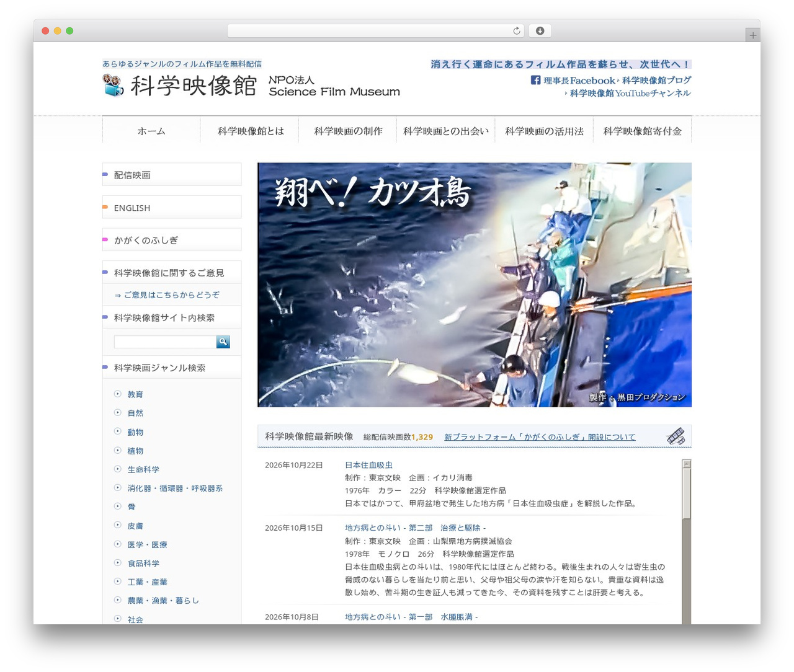Select the 消化器・循環器・呼吸器系 genre link
Image resolution: width=794 pixels, height=672 pixels.
[x=175, y=488]
